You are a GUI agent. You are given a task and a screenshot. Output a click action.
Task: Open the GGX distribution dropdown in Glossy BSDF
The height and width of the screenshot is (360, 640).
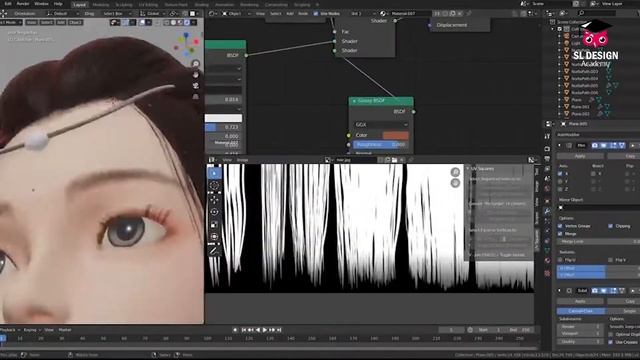tap(381, 124)
